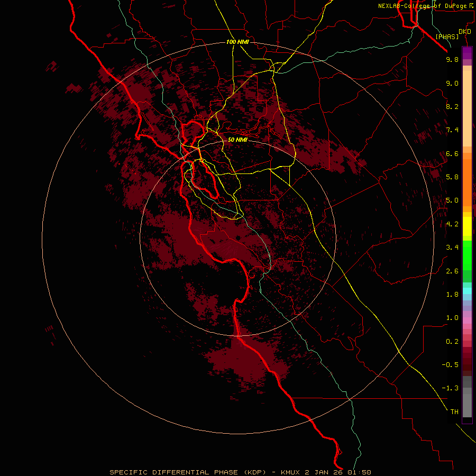This screenshot has height=476, width=476.
Task: Click the 1.0 scale value
Action: click(x=452, y=318)
